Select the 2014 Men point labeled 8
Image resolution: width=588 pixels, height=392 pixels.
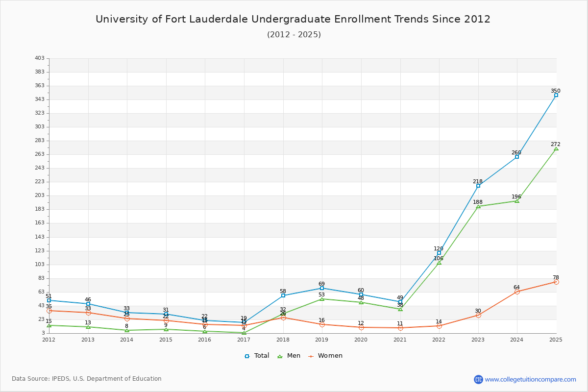127,330
